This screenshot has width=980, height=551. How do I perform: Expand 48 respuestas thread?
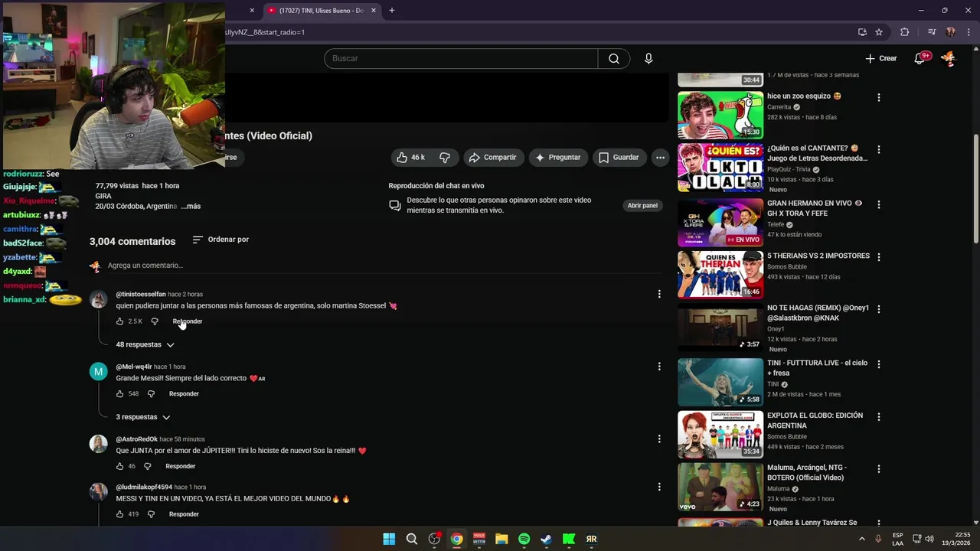click(x=145, y=345)
